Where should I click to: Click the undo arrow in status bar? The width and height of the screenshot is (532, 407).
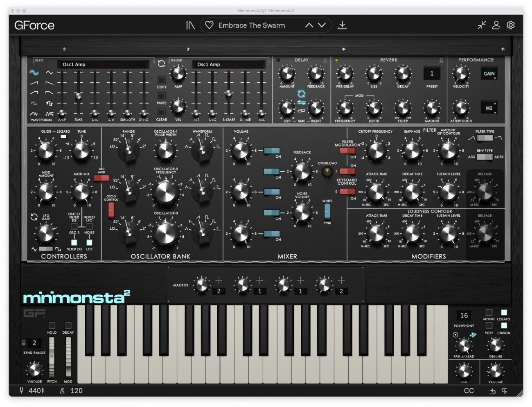click(x=493, y=391)
